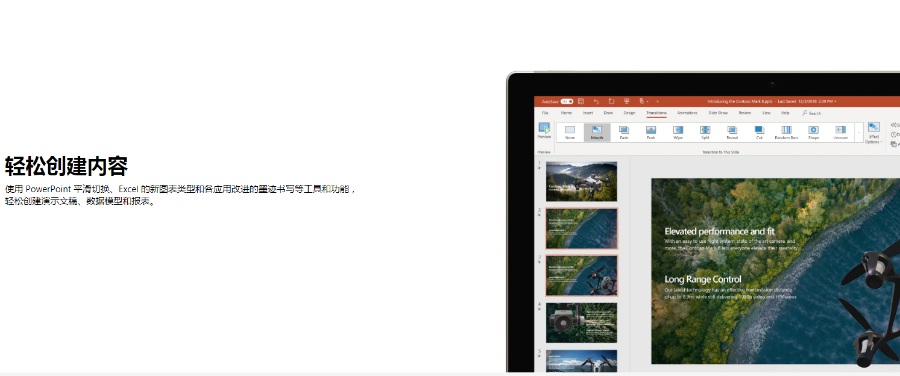This screenshot has width=900, height=376.
Task: Select the Split transition
Action: 705,133
